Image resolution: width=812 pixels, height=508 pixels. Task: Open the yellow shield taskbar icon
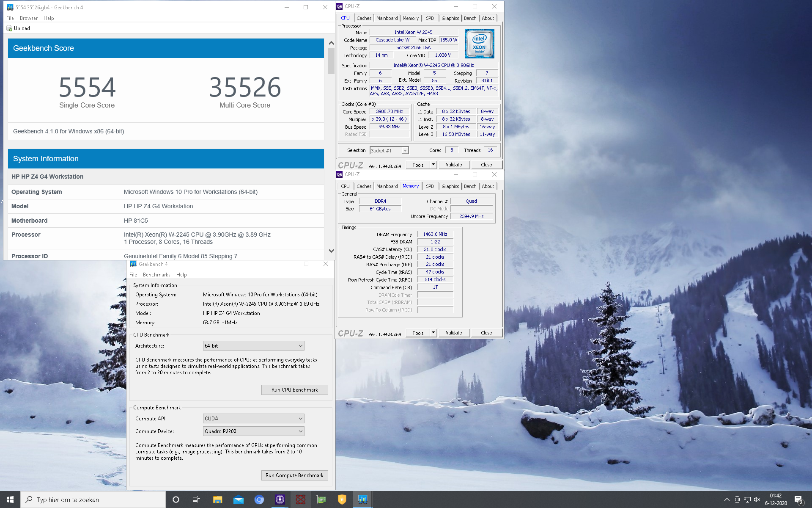pyautogui.click(x=342, y=500)
